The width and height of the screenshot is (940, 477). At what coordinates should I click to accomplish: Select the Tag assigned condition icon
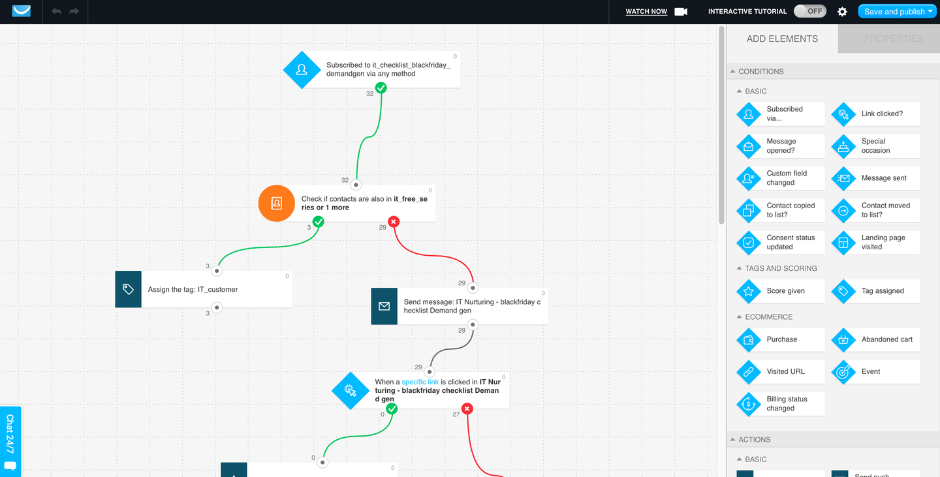[x=843, y=291]
